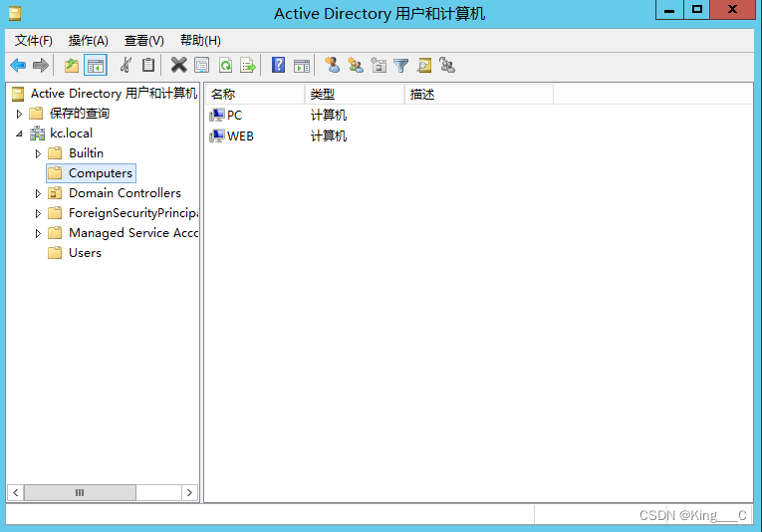Go up one level with folder icon
This screenshot has width=762, height=532.
click(72, 65)
